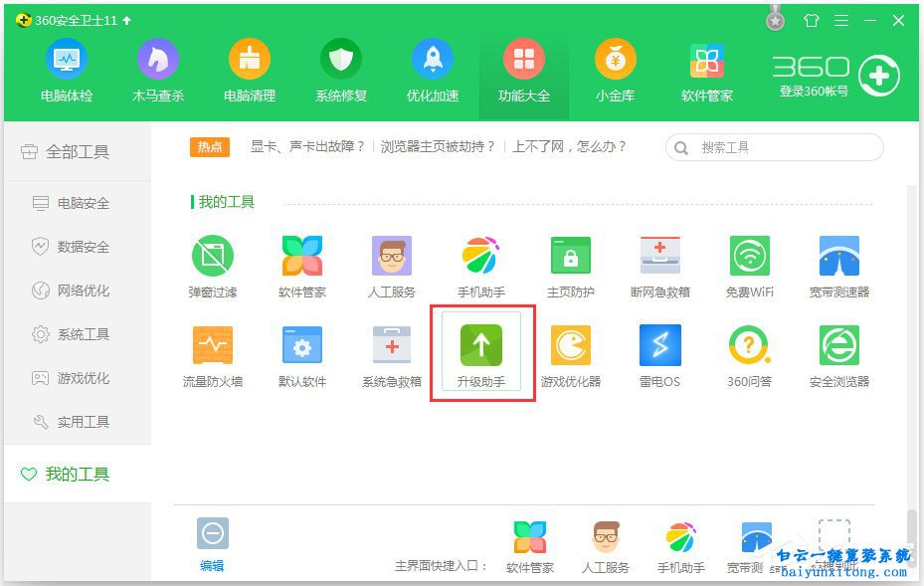924x586 pixels.
Task: Open 主页防护 homepage protection
Action: click(570, 261)
